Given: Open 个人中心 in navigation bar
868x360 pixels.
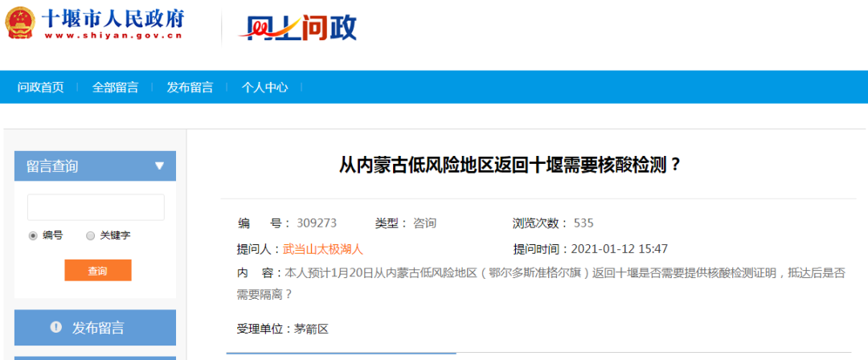Looking at the screenshot, I should 264,88.
